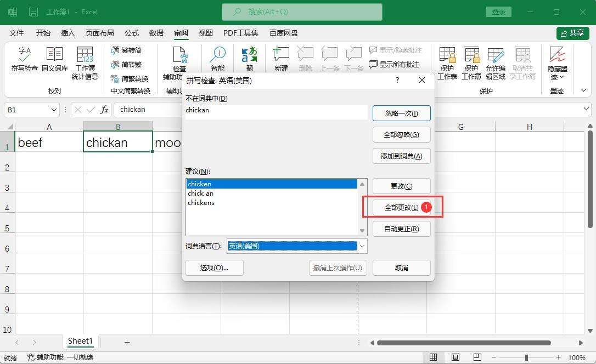The width and height of the screenshot is (596, 364).
Task: Switch to page layout view icon
Action: click(x=456, y=357)
